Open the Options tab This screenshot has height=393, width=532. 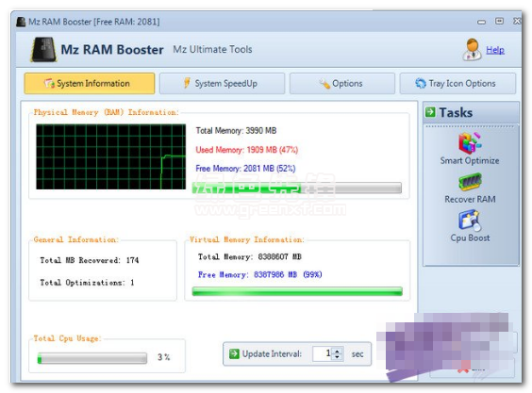click(x=342, y=84)
